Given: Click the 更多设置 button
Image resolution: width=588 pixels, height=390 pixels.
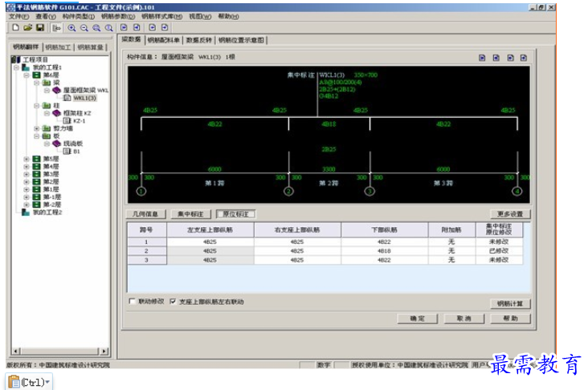Looking at the screenshot, I should (510, 214).
